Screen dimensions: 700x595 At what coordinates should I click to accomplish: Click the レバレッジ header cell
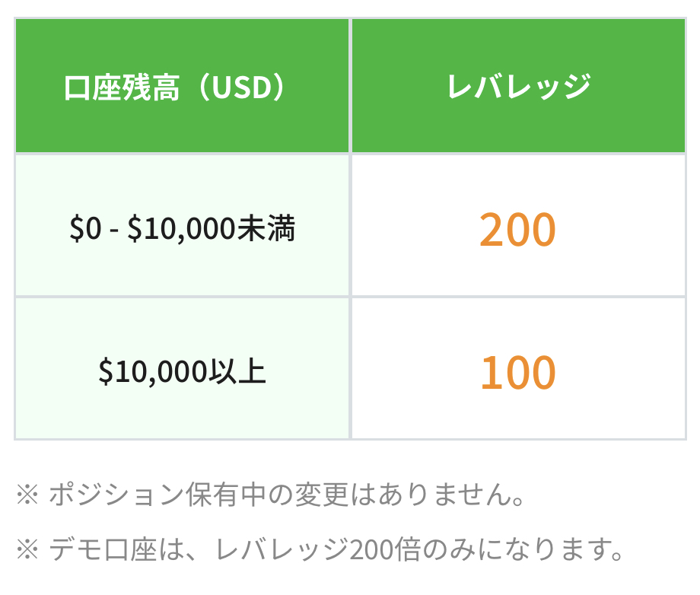[519, 86]
